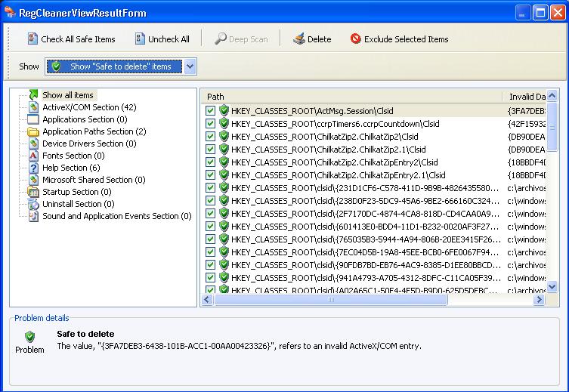Screen dimensions: 569x392
Task: Toggle checkbox for ChilkatZip2.ChilkatZipEntry2.1\Clsid
Action: pyautogui.click(x=210, y=175)
